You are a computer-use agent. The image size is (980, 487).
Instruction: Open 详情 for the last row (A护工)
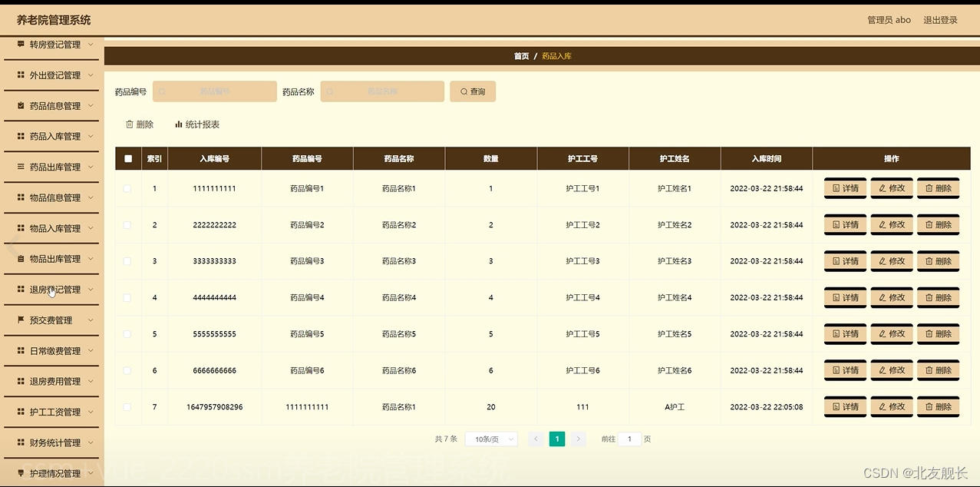[844, 406]
